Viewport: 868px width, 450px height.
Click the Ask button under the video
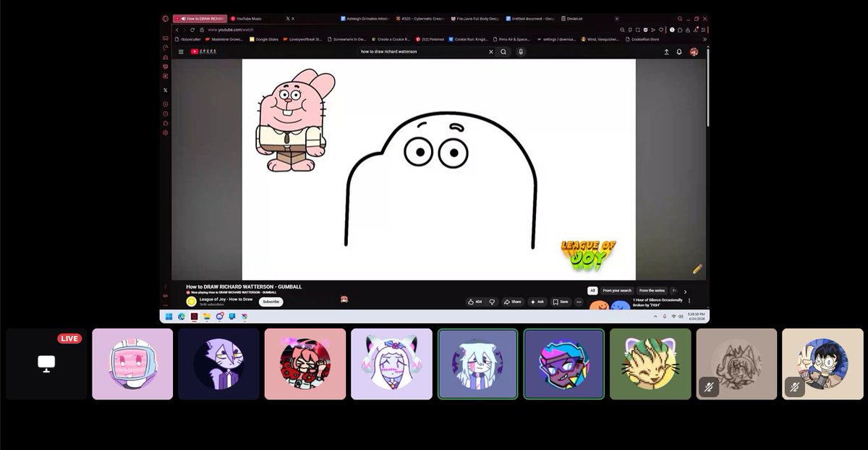pos(537,302)
